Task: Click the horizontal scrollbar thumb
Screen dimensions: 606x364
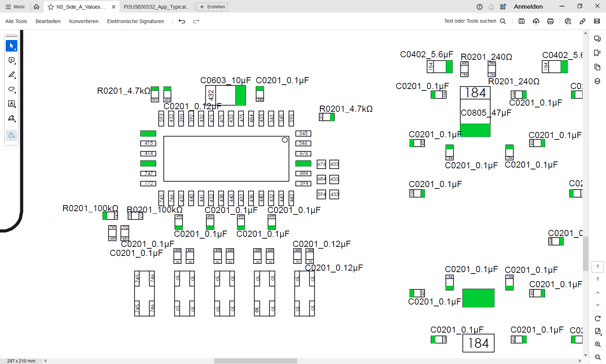Action: [255, 361]
